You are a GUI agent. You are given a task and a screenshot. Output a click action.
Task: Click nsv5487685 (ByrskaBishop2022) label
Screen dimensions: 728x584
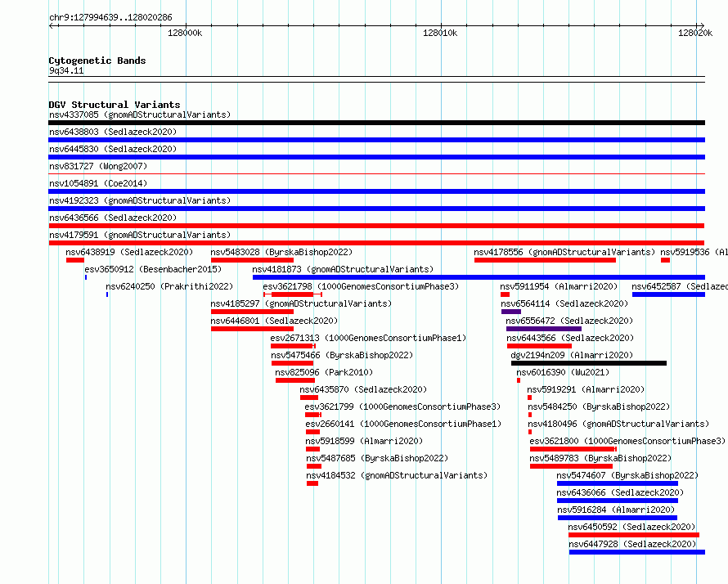[377, 458]
